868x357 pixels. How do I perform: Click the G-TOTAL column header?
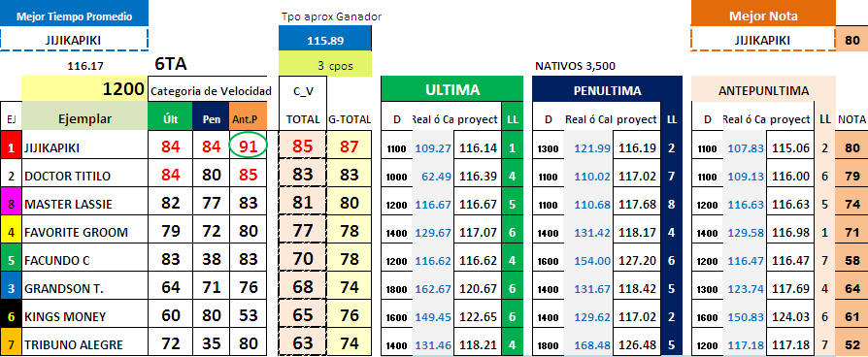[x=349, y=118]
